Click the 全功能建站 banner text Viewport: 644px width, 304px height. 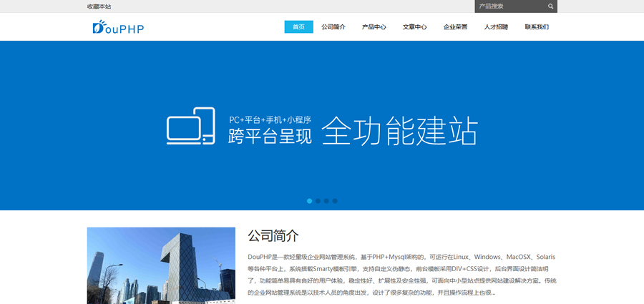pos(399,129)
